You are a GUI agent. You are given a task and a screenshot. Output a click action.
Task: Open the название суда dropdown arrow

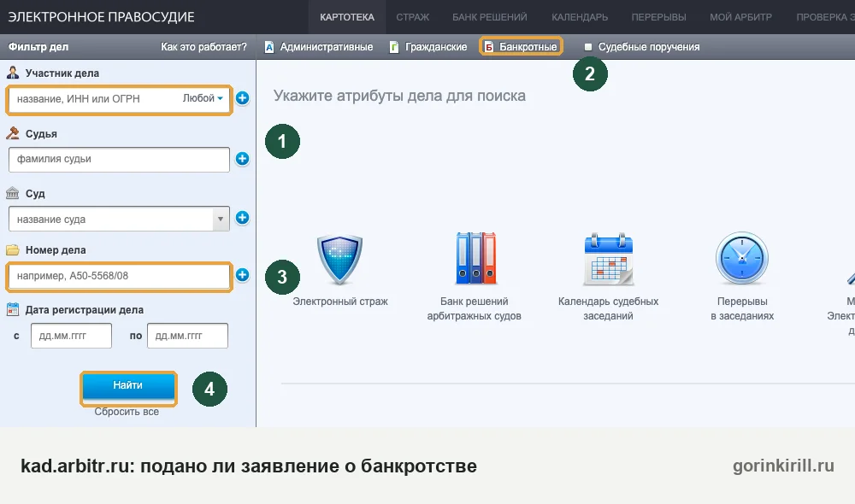click(x=221, y=219)
